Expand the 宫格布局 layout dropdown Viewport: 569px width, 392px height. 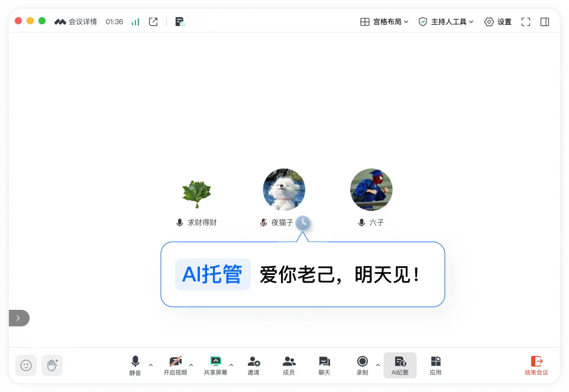[x=384, y=22]
